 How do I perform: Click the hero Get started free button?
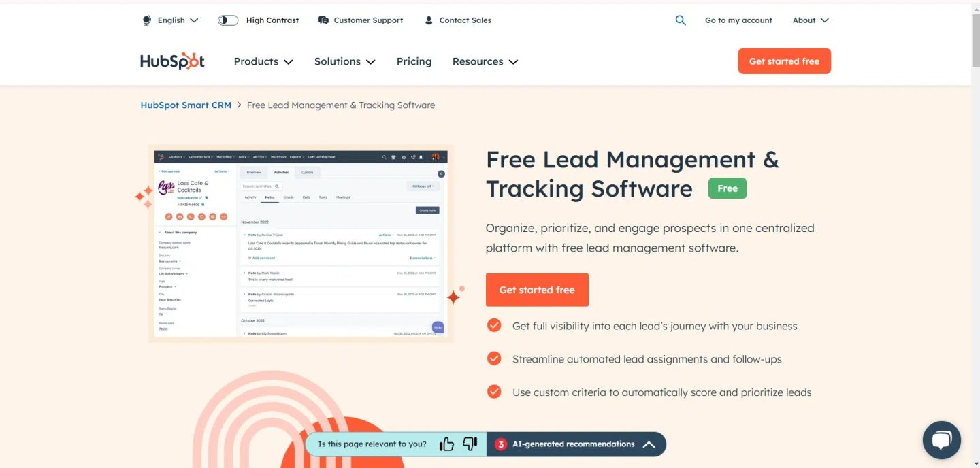coord(537,290)
